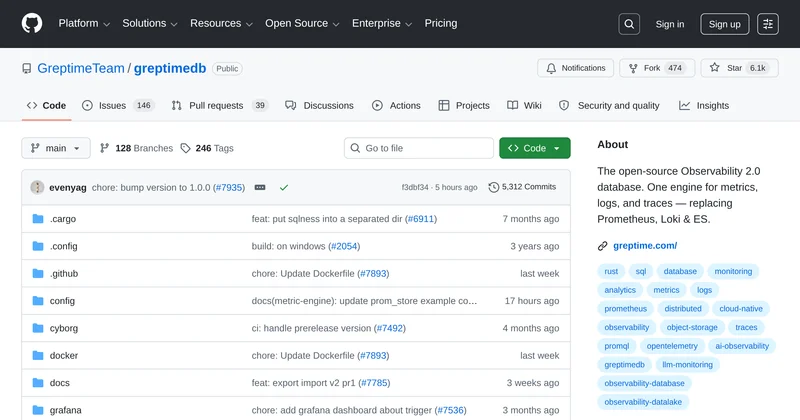The width and height of the screenshot is (800, 420).
Task: Click the header settings sliders icon
Action: 767,24
